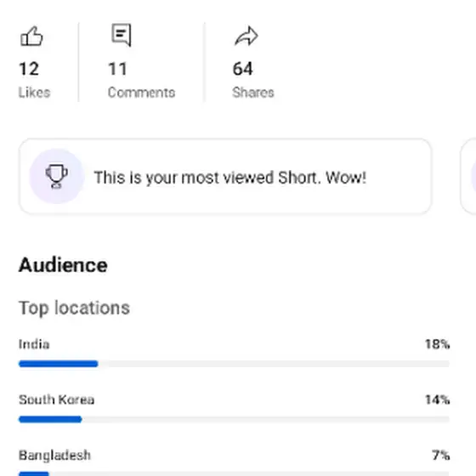Select the Bangladesh location label

click(x=54, y=456)
